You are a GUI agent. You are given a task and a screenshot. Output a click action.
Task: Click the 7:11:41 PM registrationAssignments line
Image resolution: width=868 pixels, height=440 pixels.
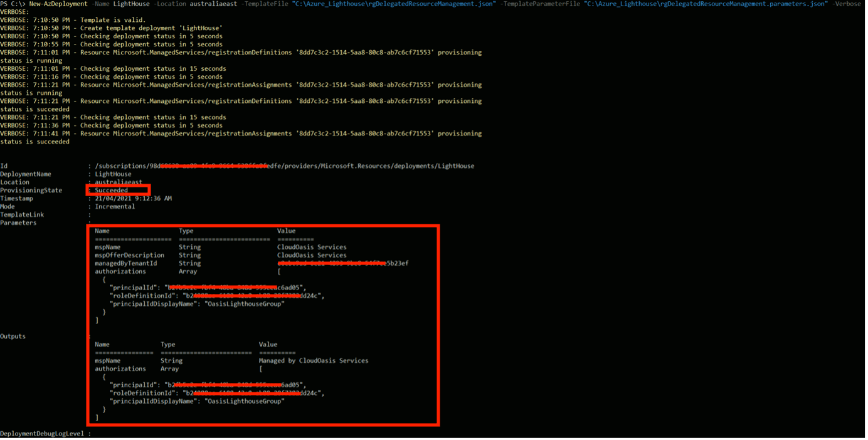pos(241,137)
